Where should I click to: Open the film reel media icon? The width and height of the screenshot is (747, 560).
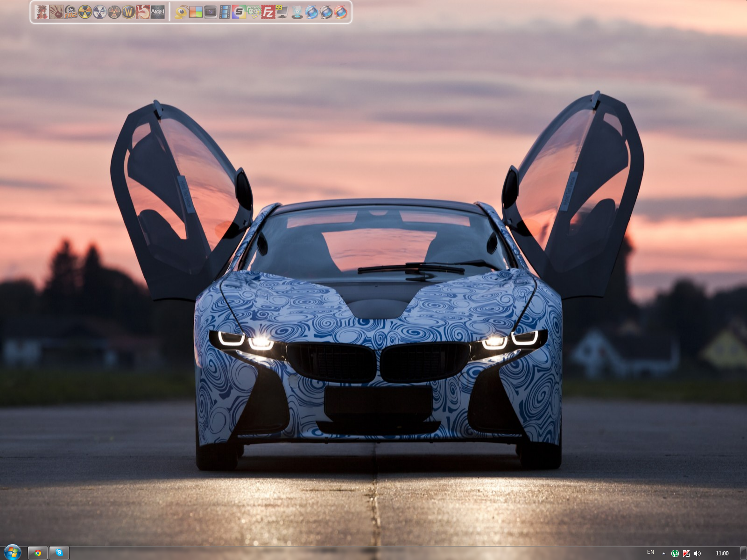(x=225, y=13)
